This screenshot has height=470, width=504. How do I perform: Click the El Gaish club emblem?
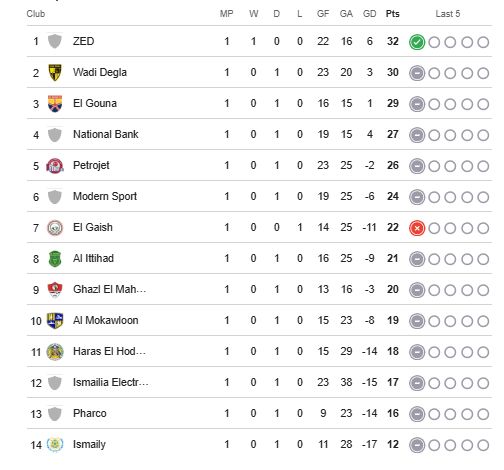pos(55,228)
